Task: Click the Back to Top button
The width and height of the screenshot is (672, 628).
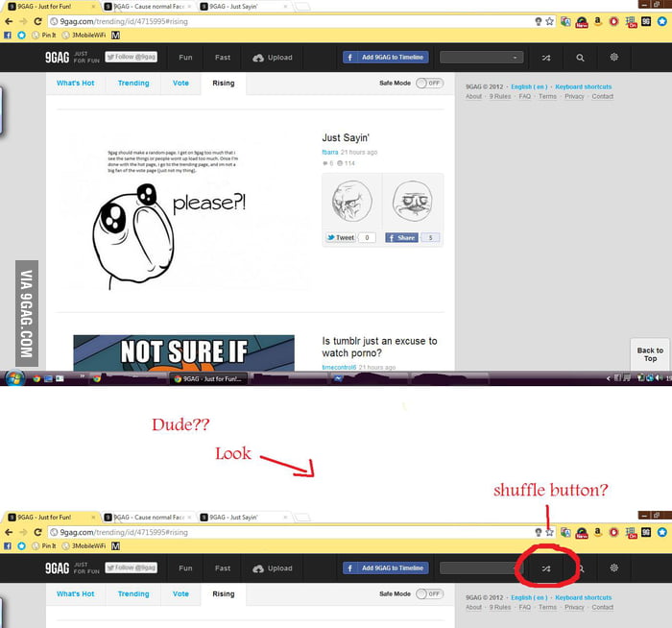Action: pyautogui.click(x=650, y=354)
